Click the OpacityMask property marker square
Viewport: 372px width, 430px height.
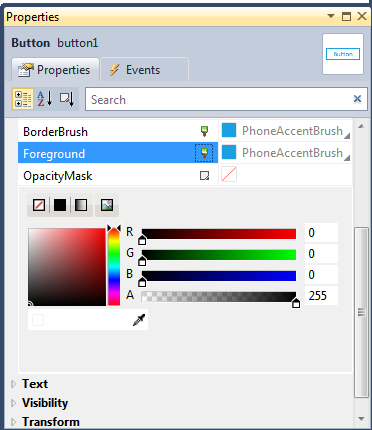pos(204,176)
